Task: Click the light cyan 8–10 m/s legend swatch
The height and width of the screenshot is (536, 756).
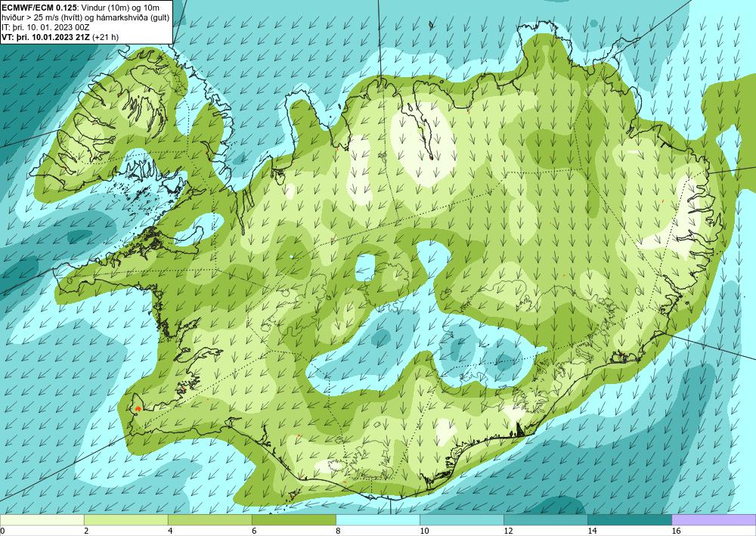Action: coord(378,520)
